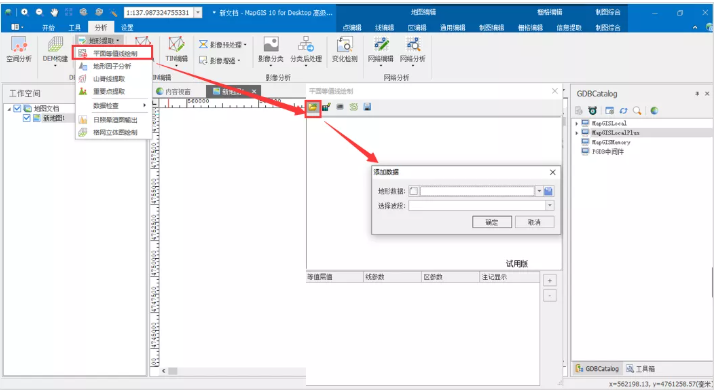715x390 pixels.
Task: Click the 取消 cancel button
Action: [x=534, y=222]
